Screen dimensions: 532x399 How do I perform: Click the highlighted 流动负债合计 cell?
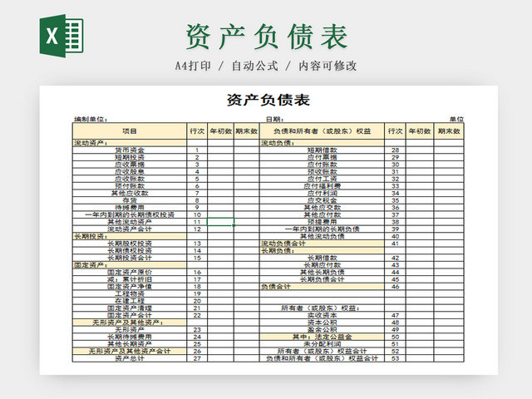click(x=322, y=244)
